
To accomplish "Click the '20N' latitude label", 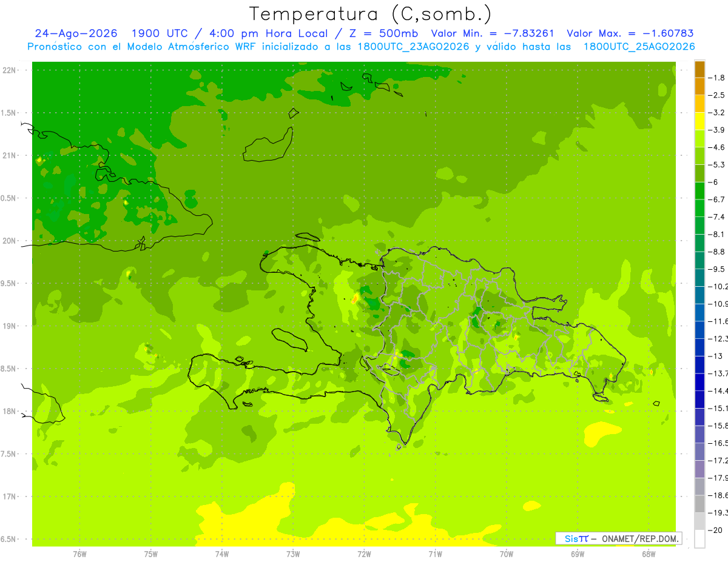I will pos(10,241).
